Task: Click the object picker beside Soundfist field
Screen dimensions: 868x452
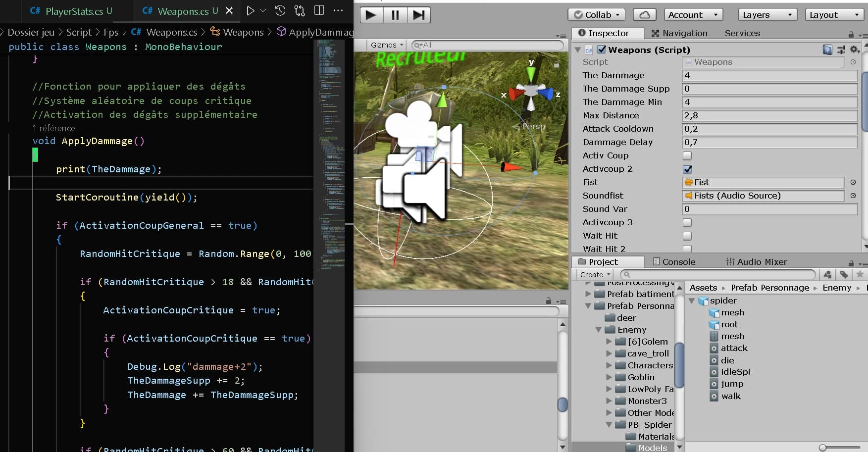Action: tap(853, 196)
